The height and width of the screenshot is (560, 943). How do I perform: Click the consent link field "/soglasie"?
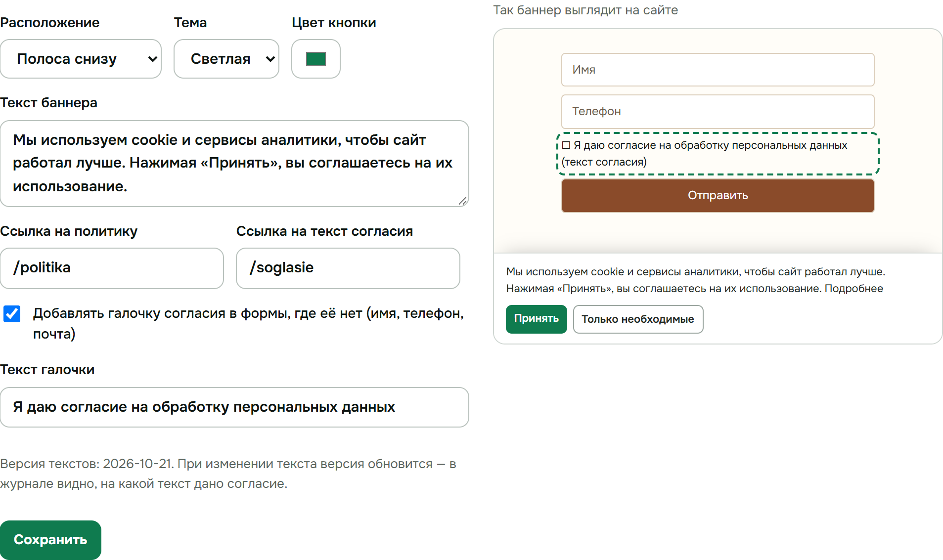click(348, 268)
